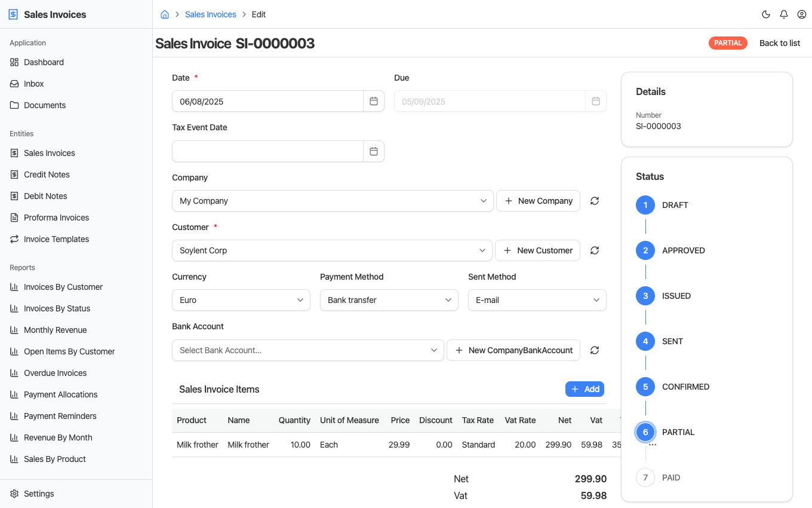812x508 pixels.
Task: Open the Currency dropdown set to Euro
Action: tap(241, 300)
